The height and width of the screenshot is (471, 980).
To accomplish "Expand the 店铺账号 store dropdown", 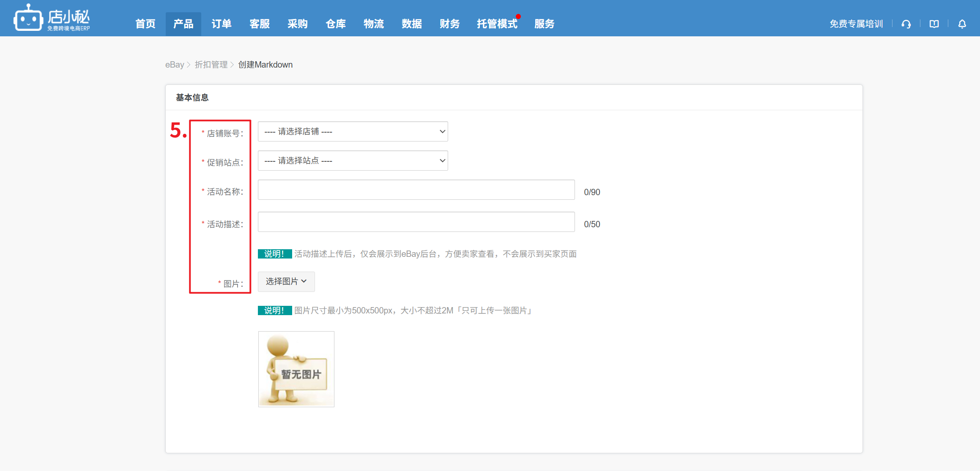I will (353, 131).
